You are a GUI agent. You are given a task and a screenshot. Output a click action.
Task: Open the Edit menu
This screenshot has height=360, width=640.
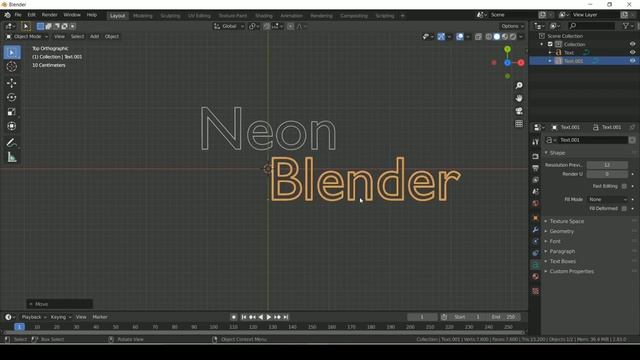31,15
